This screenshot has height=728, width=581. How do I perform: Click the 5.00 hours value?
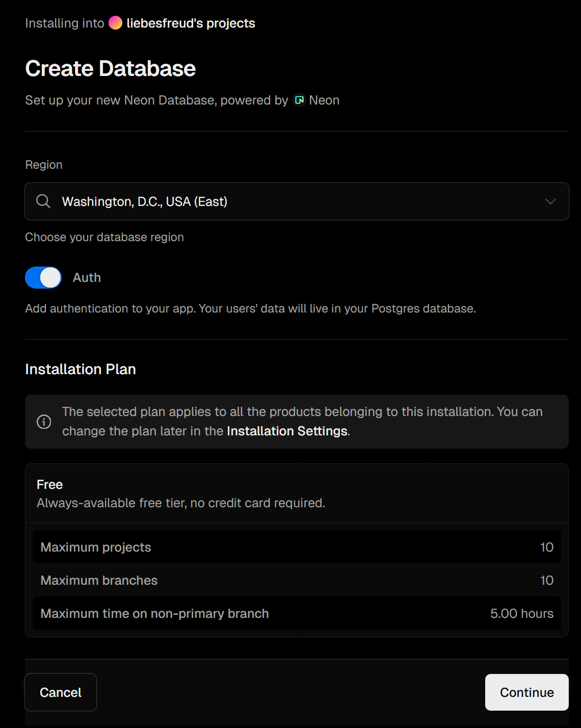point(521,613)
